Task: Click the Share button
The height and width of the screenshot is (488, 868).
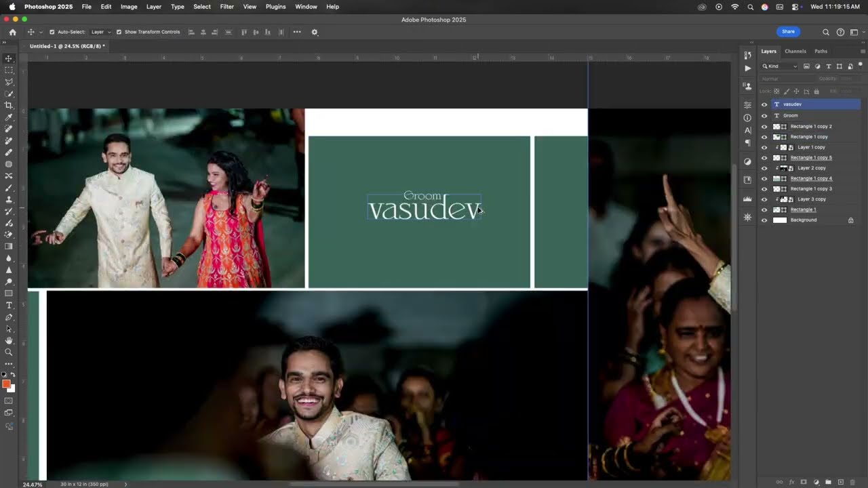Action: [x=788, y=32]
